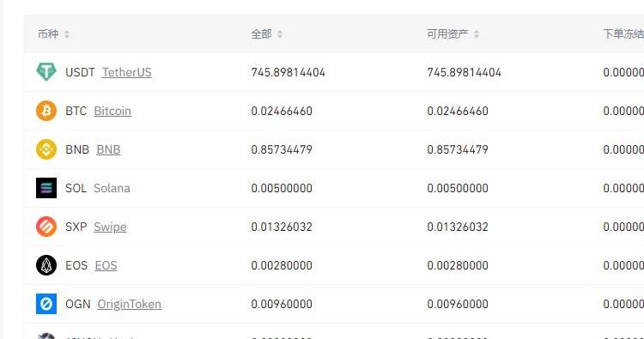Click the orange Bitcoin coin icon
Viewport: 644px width, 339px height.
tap(46, 111)
